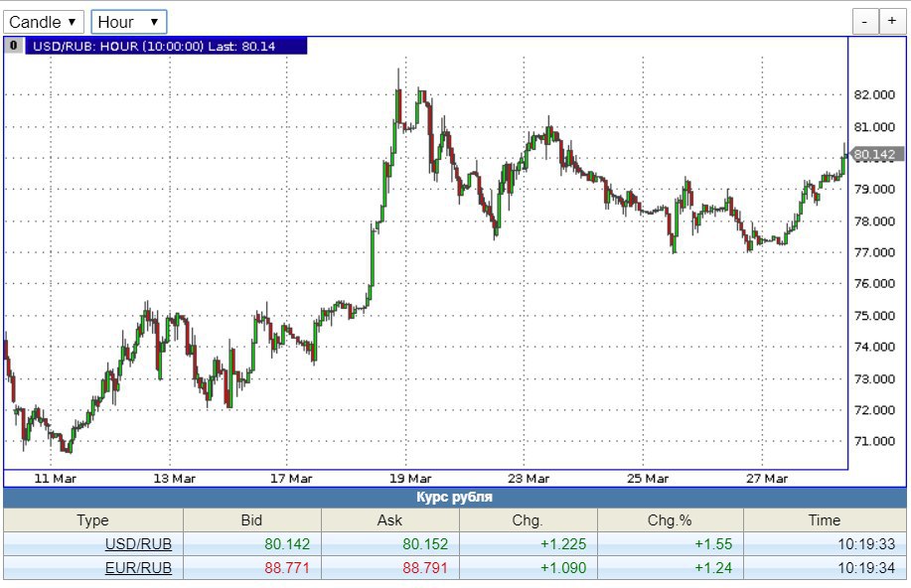Click the Time column header
Screen dimensions: 911x588
pos(825,520)
